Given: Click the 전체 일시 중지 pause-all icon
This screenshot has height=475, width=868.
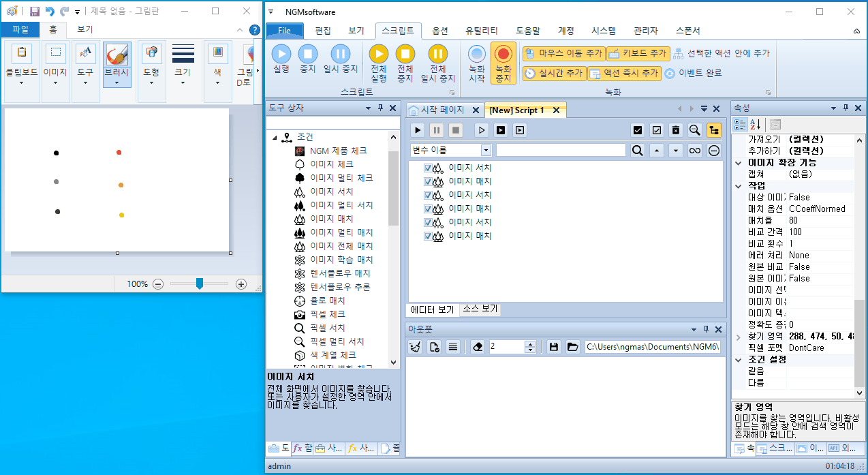Looking at the screenshot, I should click(437, 54).
